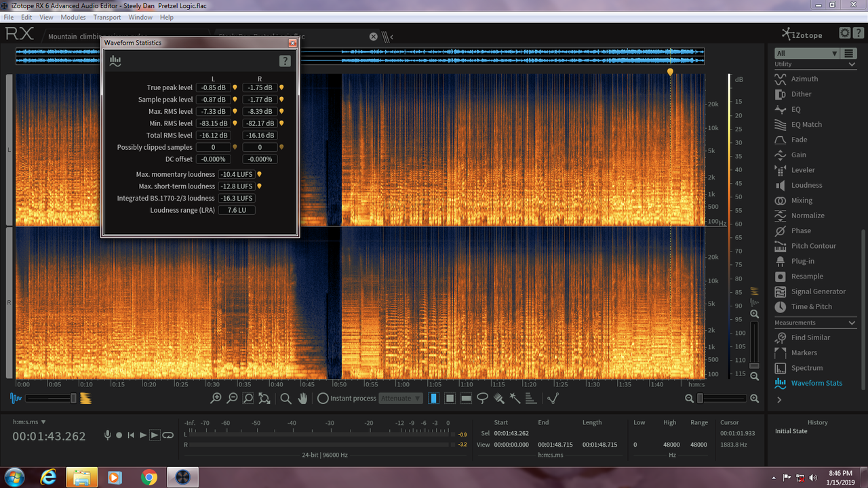This screenshot has height=488, width=868.
Task: Toggle module list view button
Action: click(849, 54)
